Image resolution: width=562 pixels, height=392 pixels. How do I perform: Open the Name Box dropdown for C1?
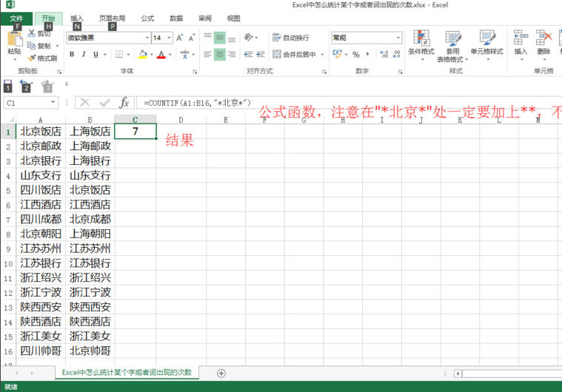pyautogui.click(x=53, y=103)
